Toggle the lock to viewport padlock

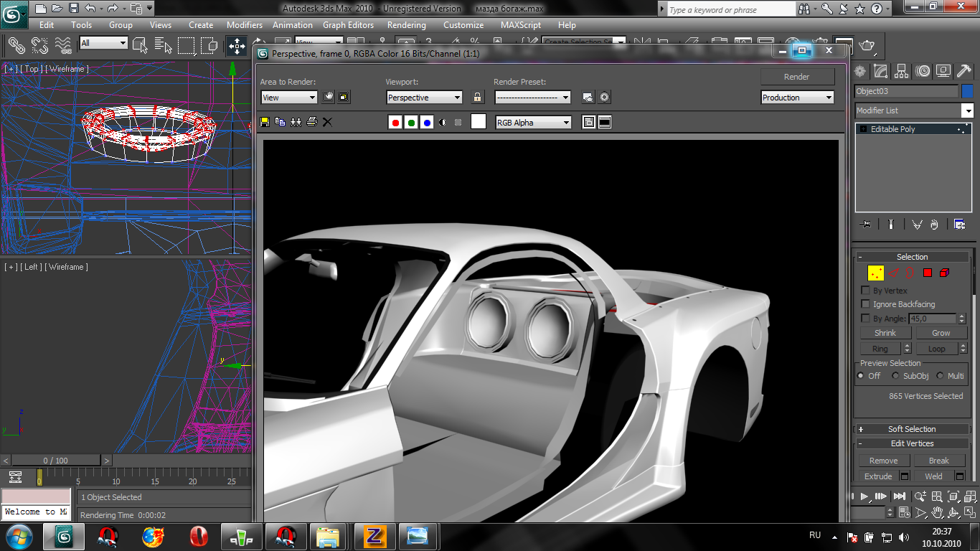tap(478, 97)
